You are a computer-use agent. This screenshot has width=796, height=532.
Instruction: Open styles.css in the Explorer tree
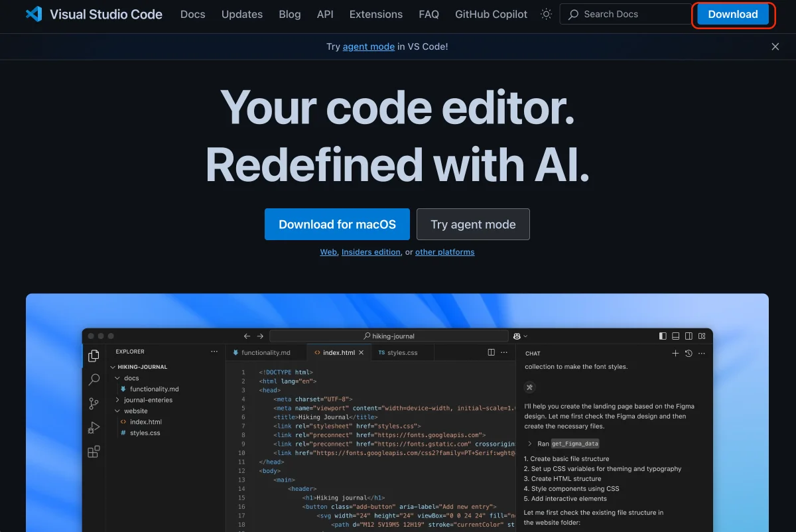[x=145, y=433]
